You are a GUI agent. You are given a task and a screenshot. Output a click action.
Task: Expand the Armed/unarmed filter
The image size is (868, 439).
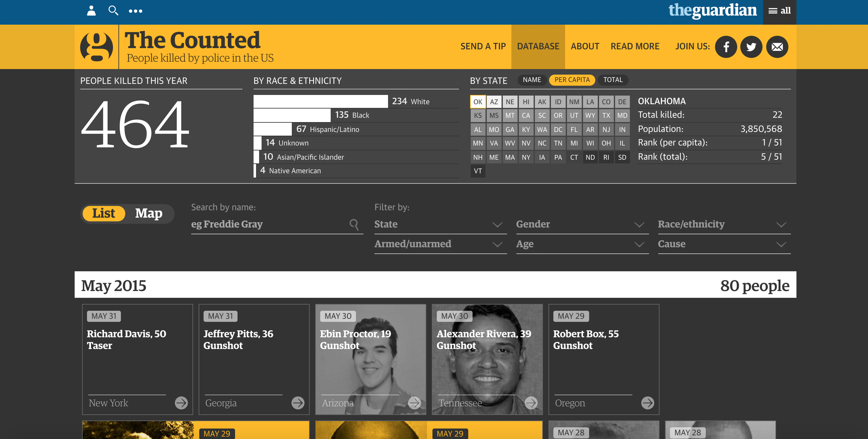(440, 244)
